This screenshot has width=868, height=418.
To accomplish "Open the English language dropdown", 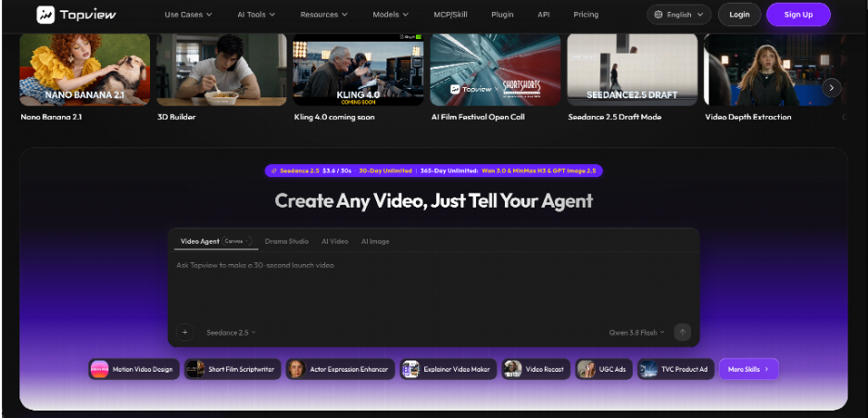I will pos(679,15).
